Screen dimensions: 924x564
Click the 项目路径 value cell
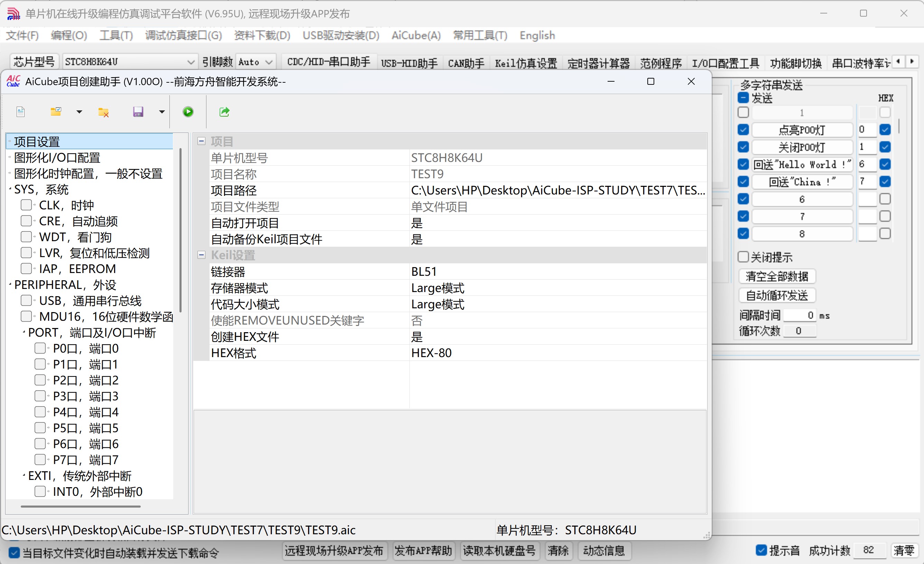click(558, 190)
